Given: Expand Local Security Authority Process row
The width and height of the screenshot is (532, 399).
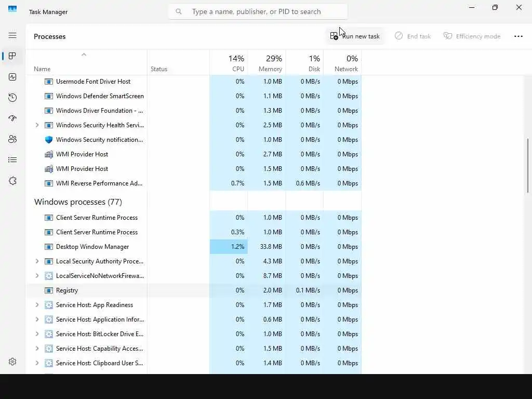Looking at the screenshot, I should coord(37,261).
